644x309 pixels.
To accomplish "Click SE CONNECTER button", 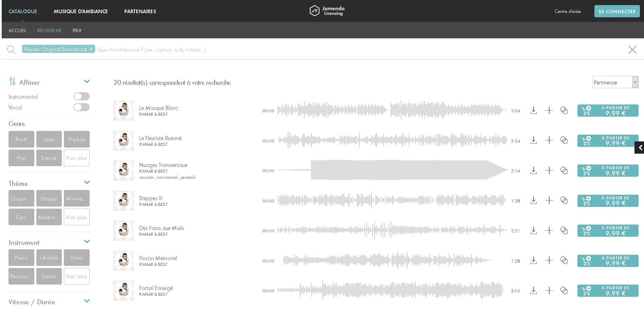I will pyautogui.click(x=617, y=11).
